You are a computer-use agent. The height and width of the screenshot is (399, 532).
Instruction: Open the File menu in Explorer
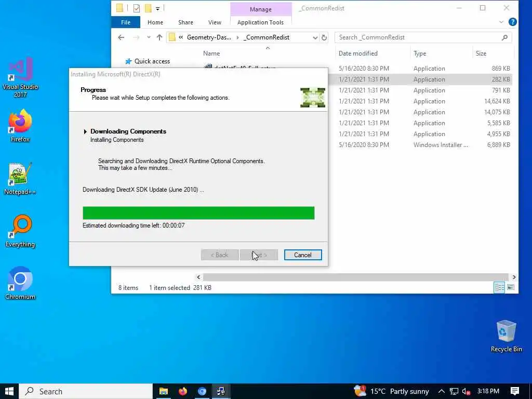click(x=126, y=22)
